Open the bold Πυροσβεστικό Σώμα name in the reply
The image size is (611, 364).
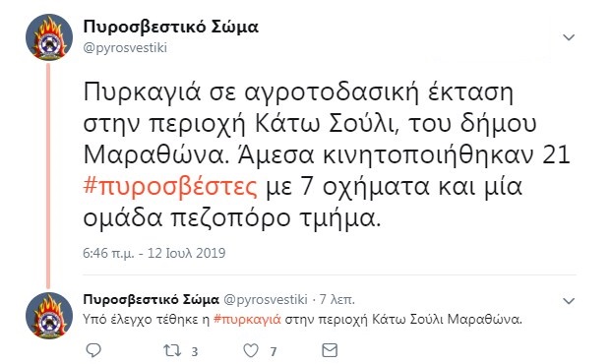tap(152, 300)
